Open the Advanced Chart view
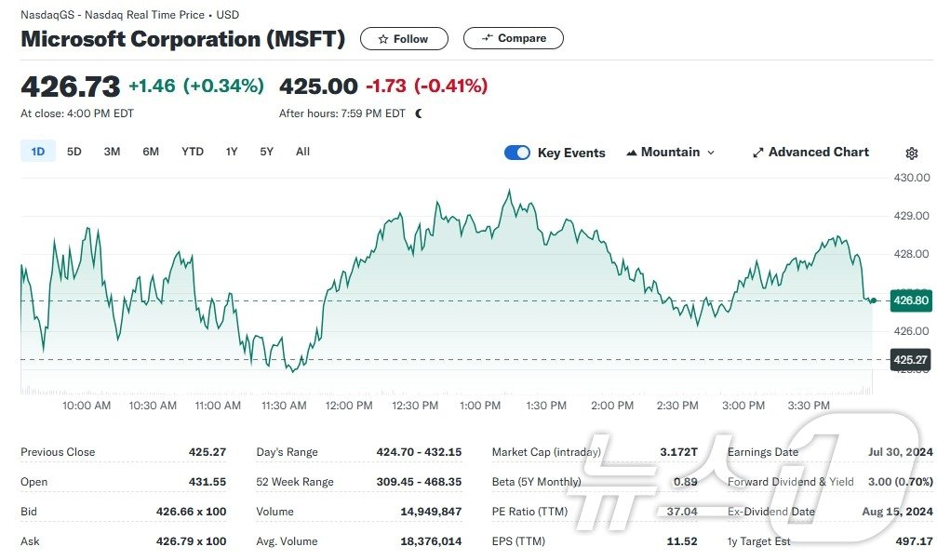Image resolution: width=937 pixels, height=560 pixels. click(x=810, y=153)
